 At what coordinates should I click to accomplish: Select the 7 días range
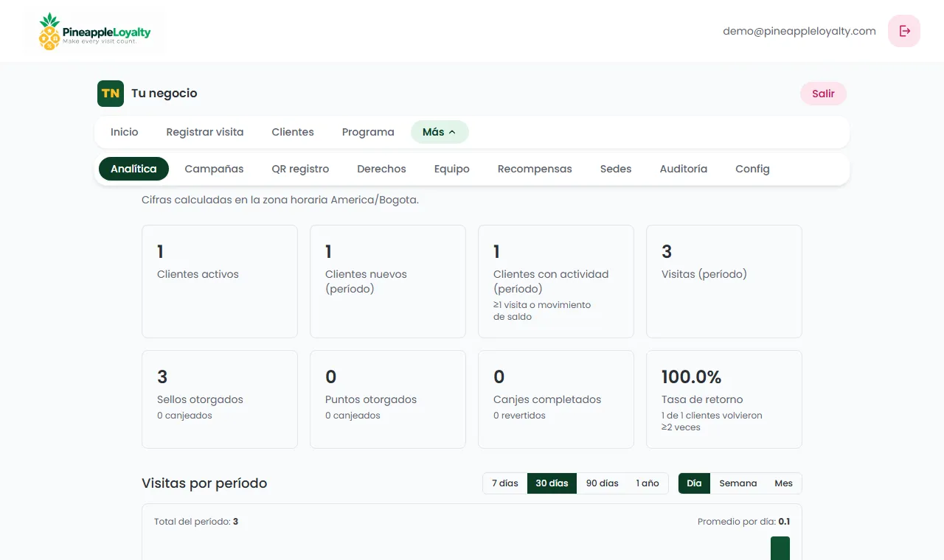(x=505, y=483)
